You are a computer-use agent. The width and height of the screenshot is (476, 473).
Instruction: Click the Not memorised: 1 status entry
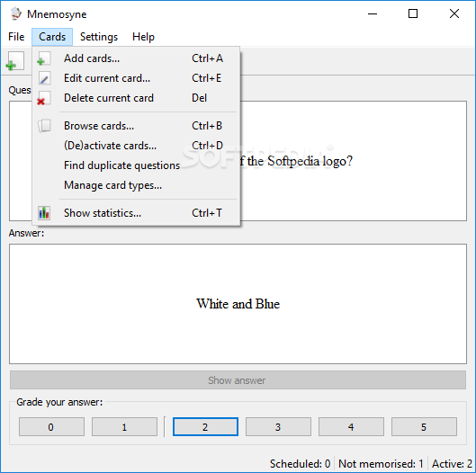point(381,464)
